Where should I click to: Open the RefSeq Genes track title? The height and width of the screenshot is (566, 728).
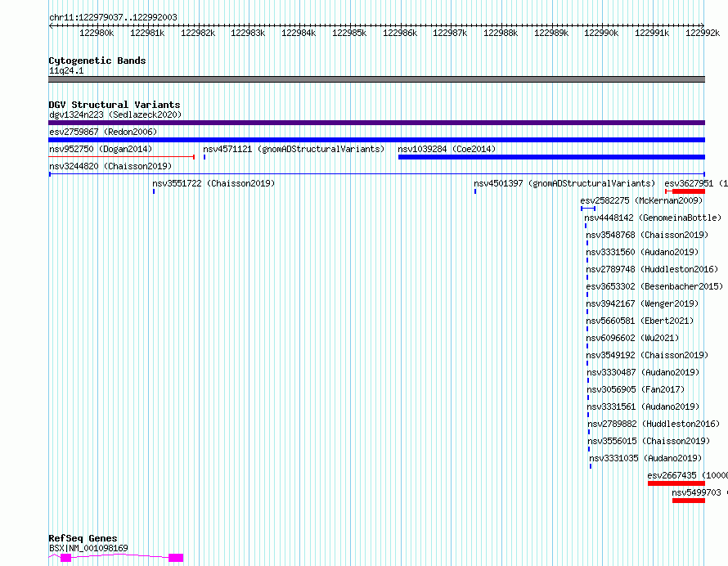83,538
